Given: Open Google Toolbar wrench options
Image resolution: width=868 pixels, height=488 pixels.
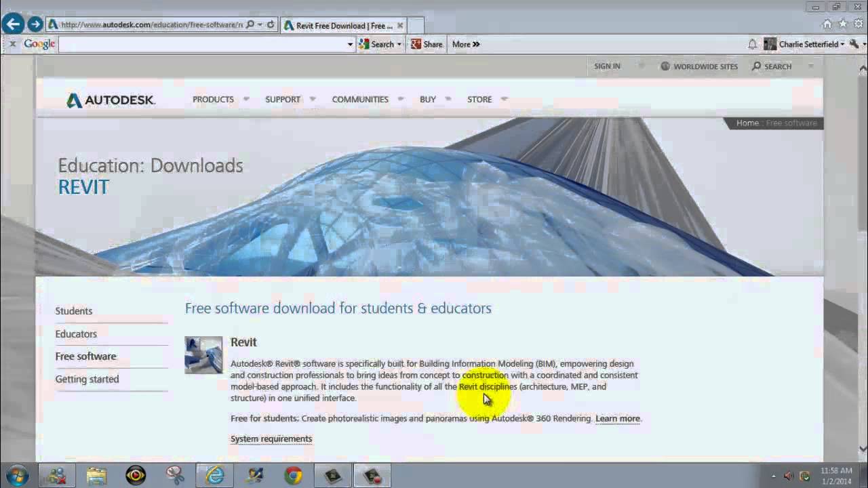Looking at the screenshot, I should tap(854, 44).
